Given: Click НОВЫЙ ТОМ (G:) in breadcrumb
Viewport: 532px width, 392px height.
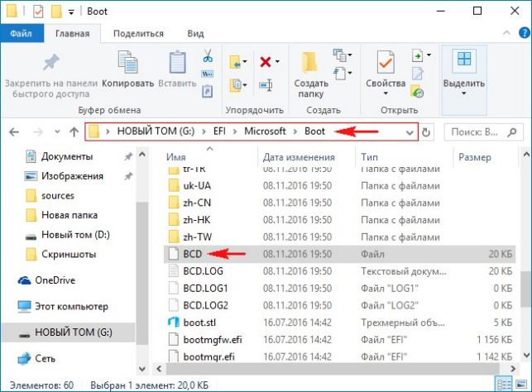Looking at the screenshot, I should click(156, 131).
